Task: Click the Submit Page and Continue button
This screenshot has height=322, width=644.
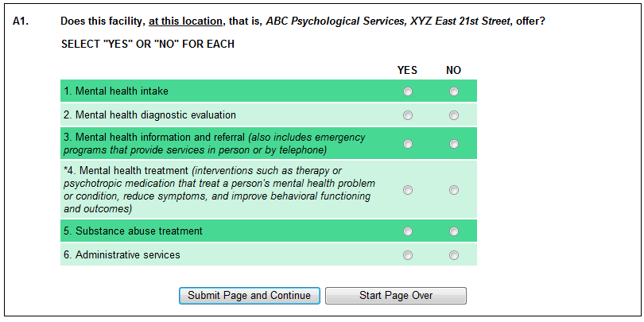Action: click(x=249, y=296)
